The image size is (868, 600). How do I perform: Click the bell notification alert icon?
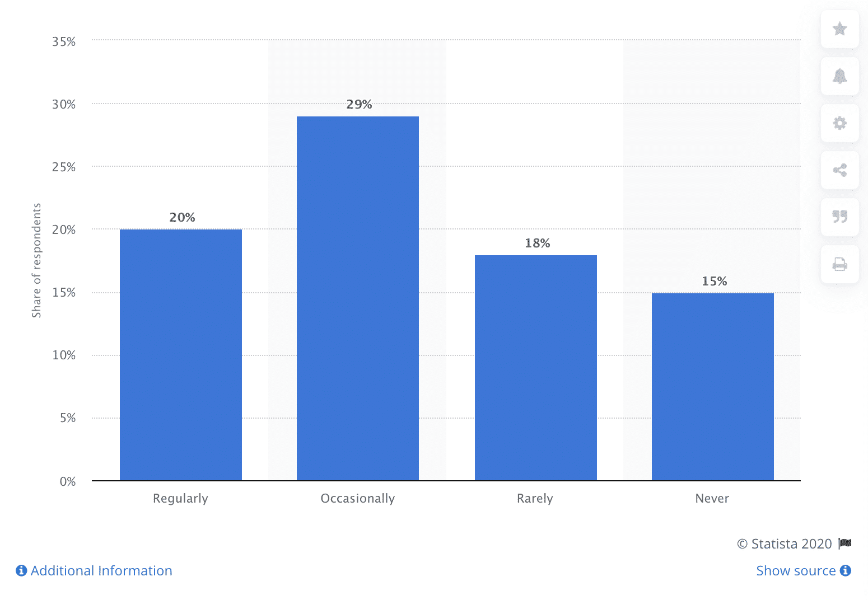click(x=839, y=76)
